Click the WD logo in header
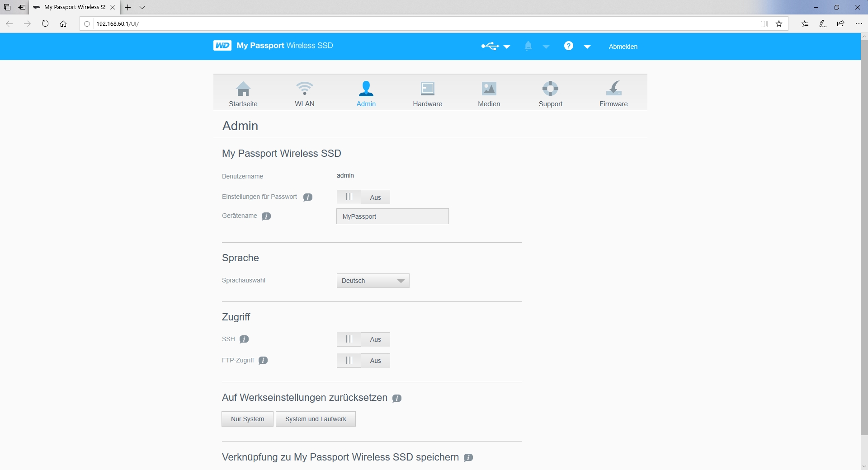The height and width of the screenshot is (470, 868). 222,46
